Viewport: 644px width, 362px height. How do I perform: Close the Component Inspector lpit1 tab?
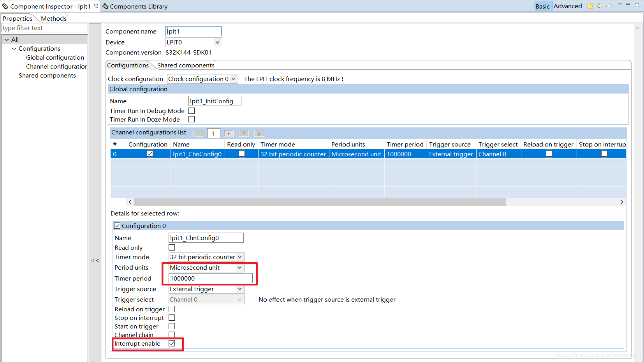[96, 6]
